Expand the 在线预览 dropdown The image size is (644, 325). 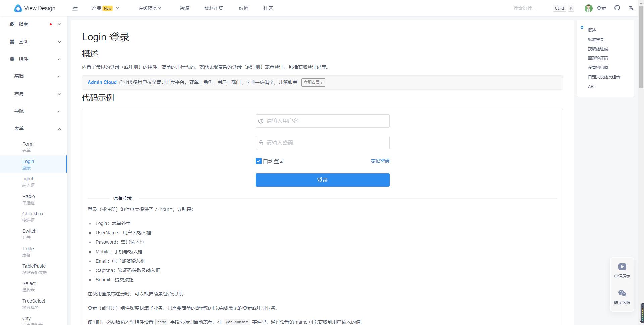pos(149,8)
